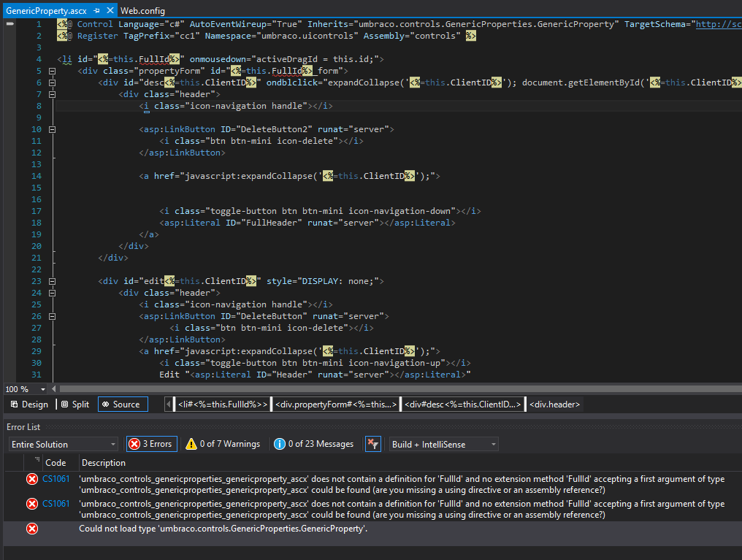Open the Build + IntelliSense dropdown
This screenshot has width=742, height=560.
click(x=443, y=444)
